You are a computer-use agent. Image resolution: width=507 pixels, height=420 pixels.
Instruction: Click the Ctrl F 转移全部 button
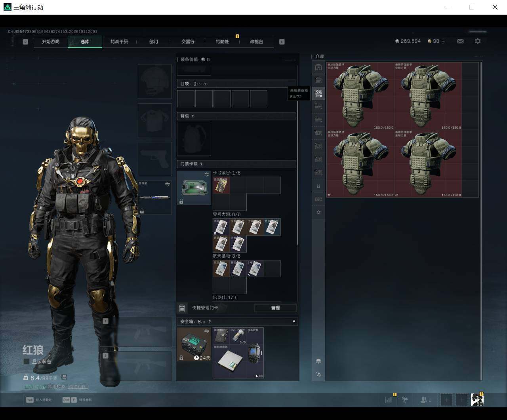coord(77,400)
